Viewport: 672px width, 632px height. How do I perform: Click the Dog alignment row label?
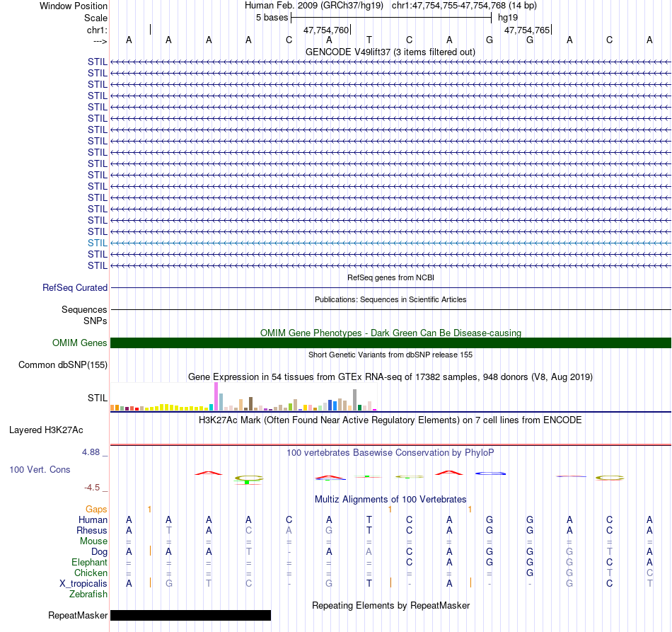click(99, 552)
